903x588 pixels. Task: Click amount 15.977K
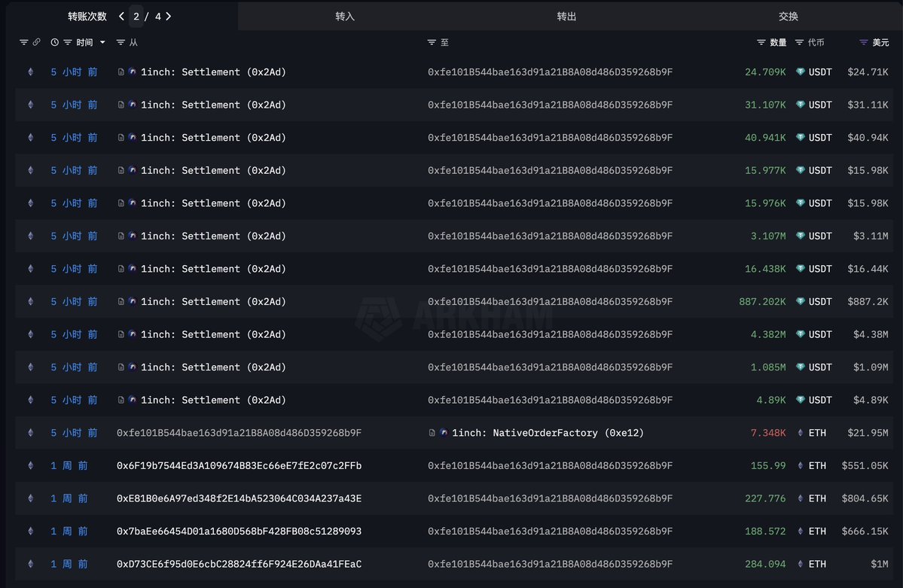[x=764, y=170]
